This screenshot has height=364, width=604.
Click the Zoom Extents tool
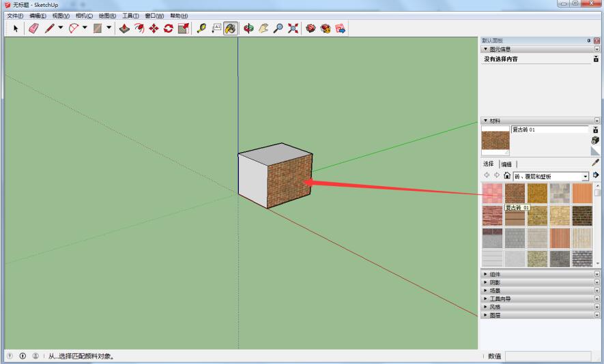coord(293,28)
